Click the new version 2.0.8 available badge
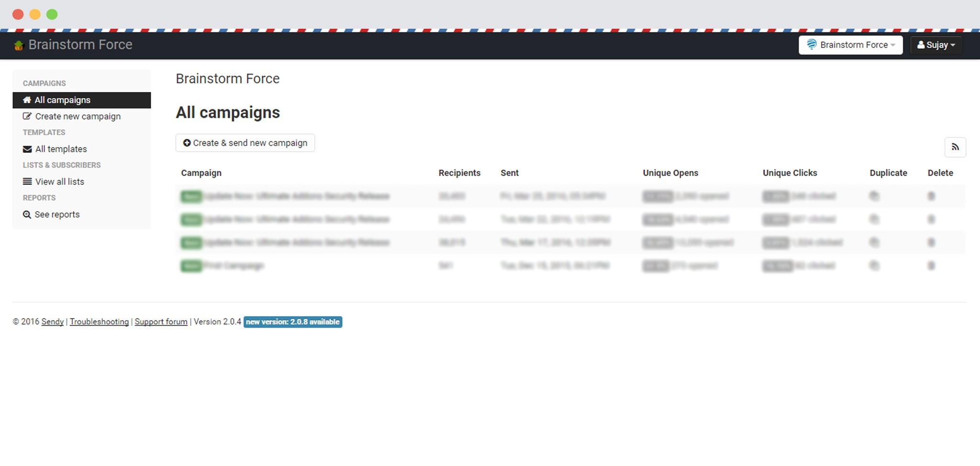Screen dimensions: 980x466 pos(293,322)
